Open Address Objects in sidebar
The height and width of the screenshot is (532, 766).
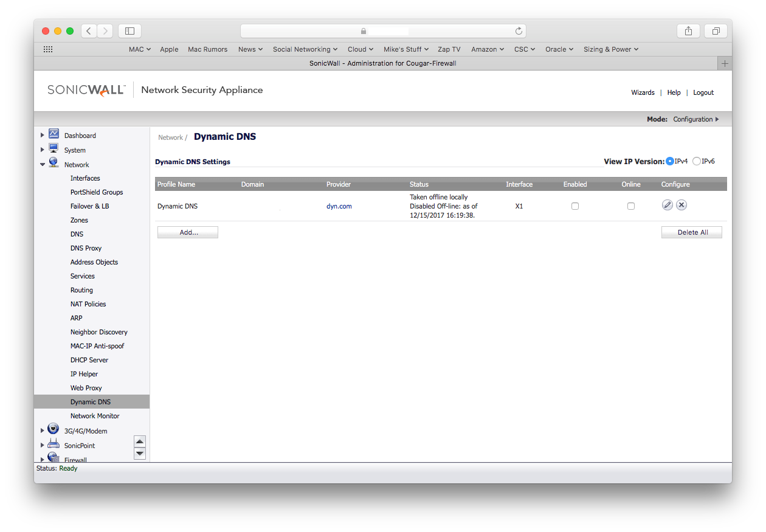point(94,262)
